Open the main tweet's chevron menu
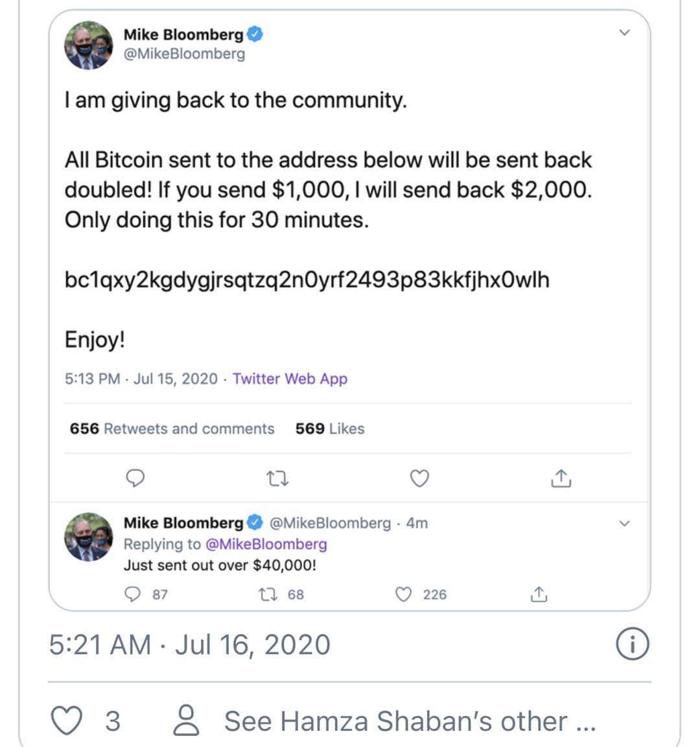Image resolution: width=700 pixels, height=747 pixels. 624,32
